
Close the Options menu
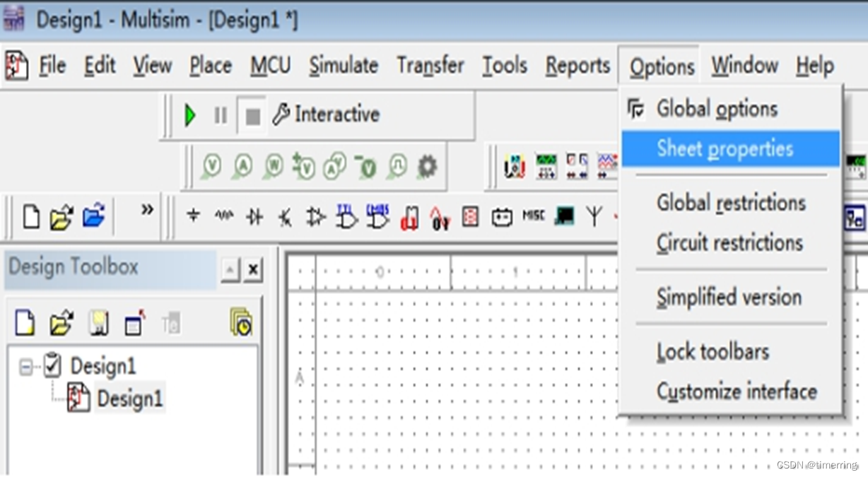click(x=662, y=66)
